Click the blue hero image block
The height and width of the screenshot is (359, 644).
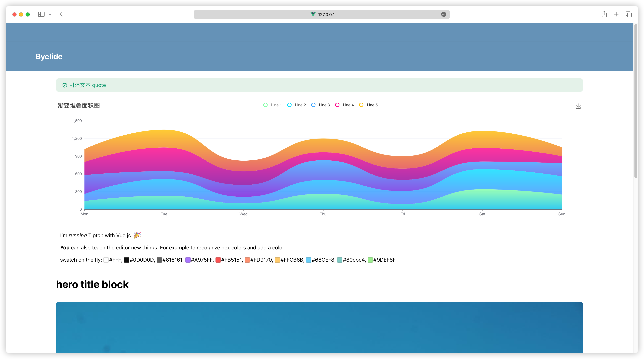pos(319,327)
